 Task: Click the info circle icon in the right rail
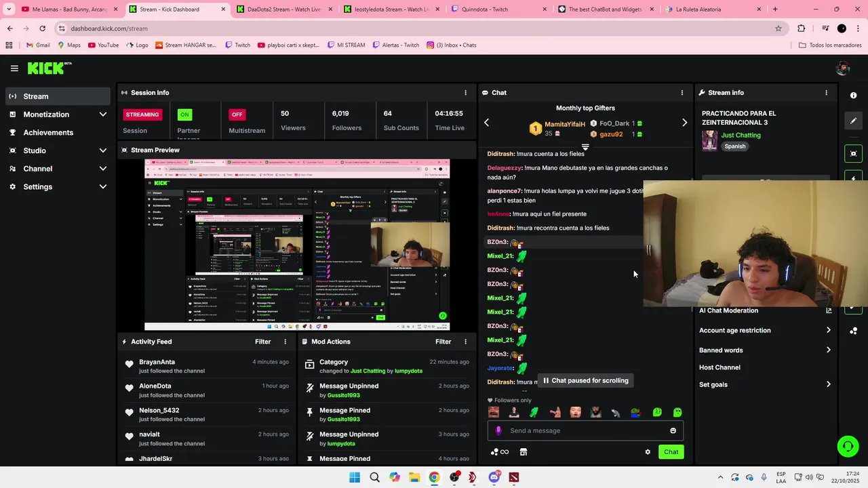pyautogui.click(x=854, y=96)
